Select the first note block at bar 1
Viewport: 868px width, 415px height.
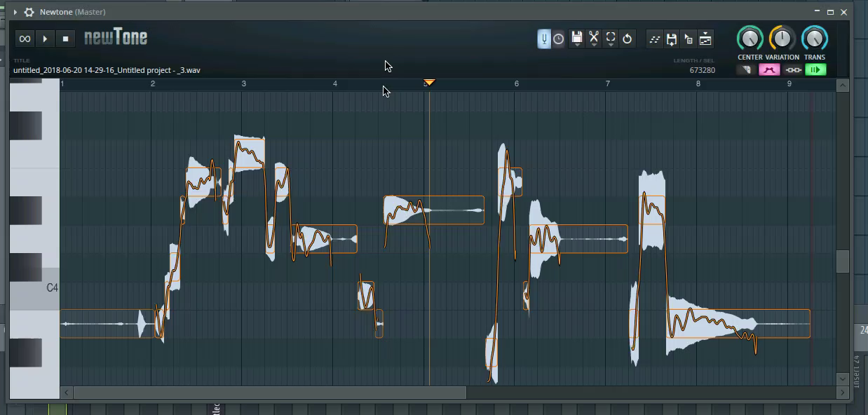point(109,323)
